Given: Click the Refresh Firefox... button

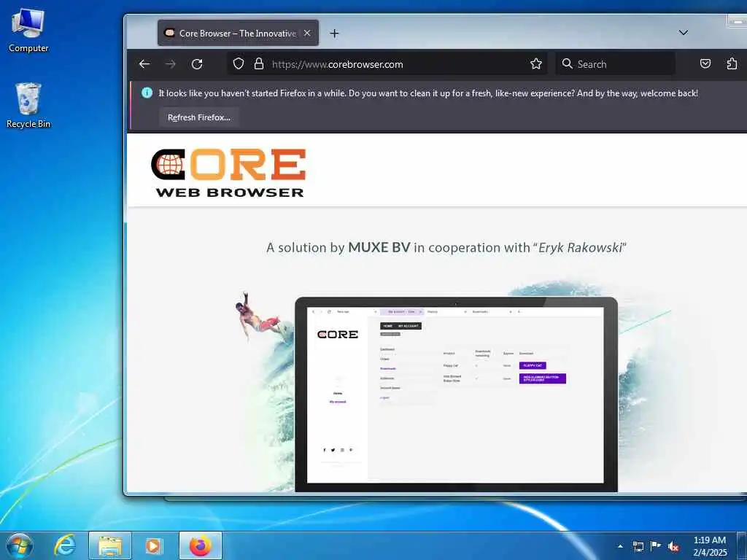Looking at the screenshot, I should coord(198,117).
